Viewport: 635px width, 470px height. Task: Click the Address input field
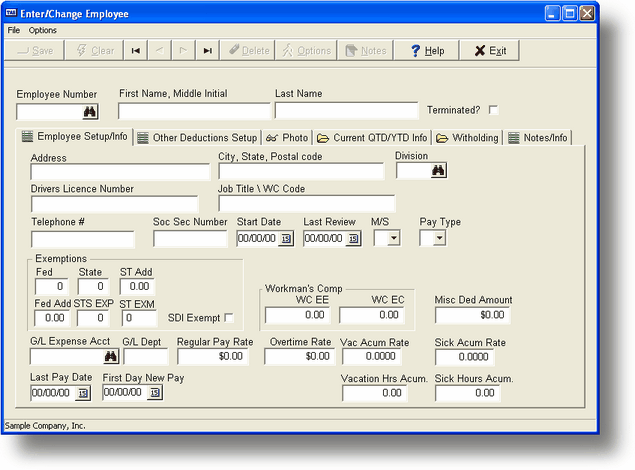pyautogui.click(x=120, y=172)
